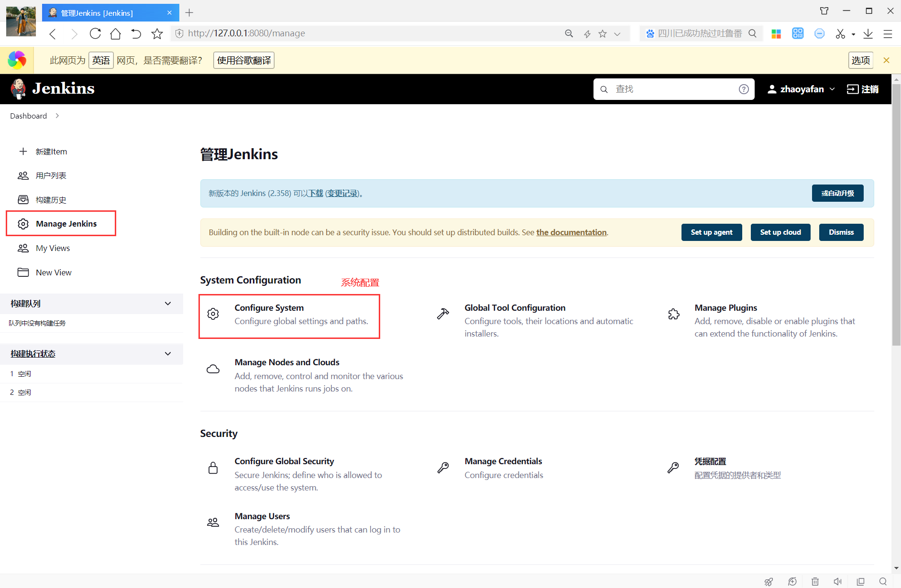901x588 pixels.
Task: Click the Set up agent button
Action: point(712,232)
